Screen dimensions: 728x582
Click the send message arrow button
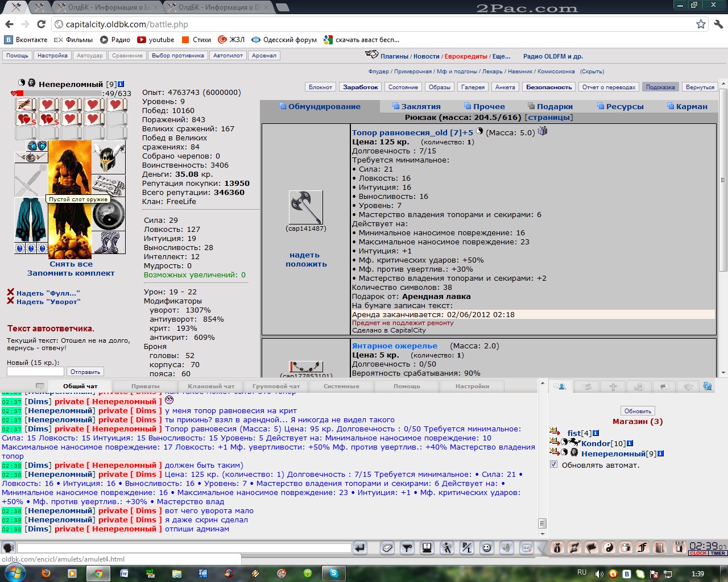[359, 548]
